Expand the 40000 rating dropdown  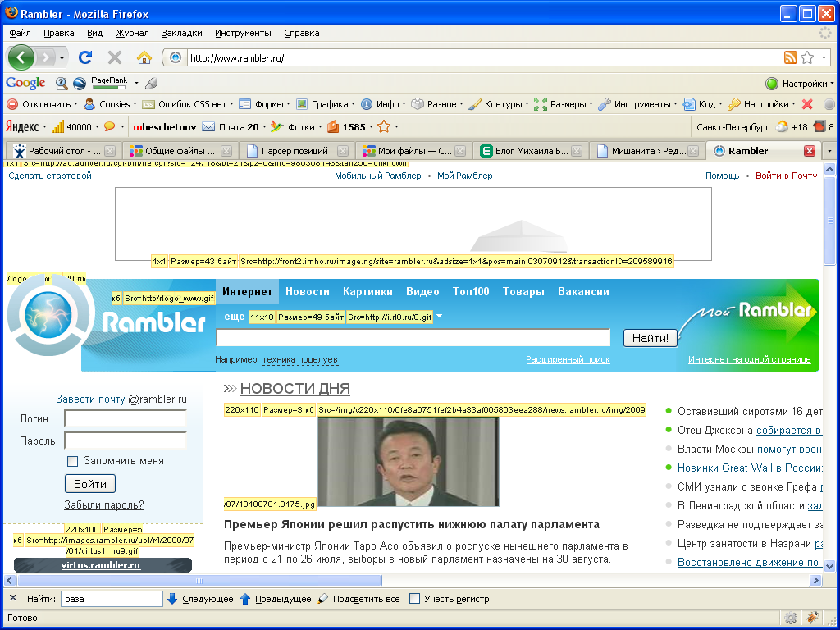coord(97,127)
